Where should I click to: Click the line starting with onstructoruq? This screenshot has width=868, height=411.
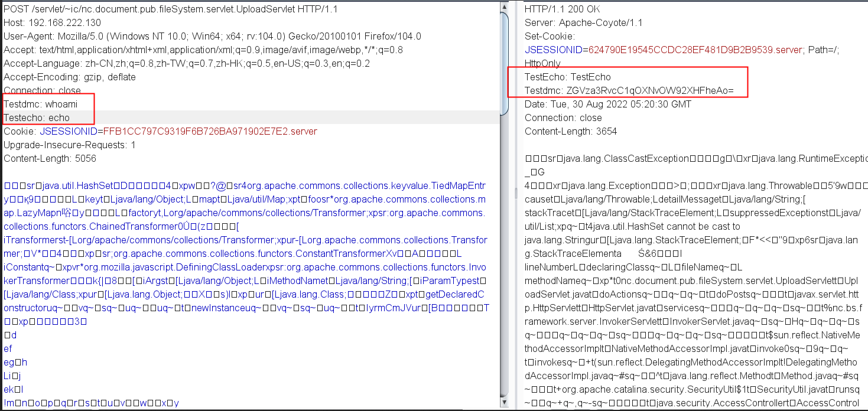(246, 308)
